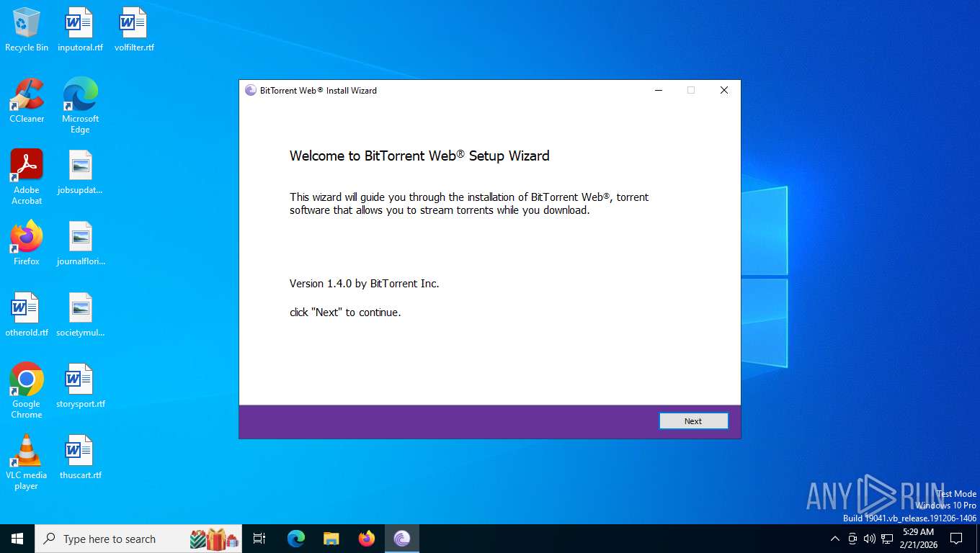Open Task View on the taskbar
This screenshot has width=980, height=553.
tap(259, 539)
